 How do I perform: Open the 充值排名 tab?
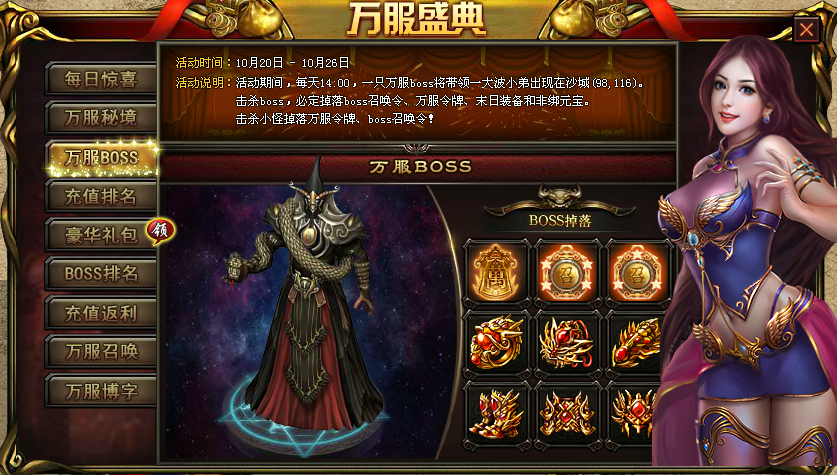tap(101, 196)
